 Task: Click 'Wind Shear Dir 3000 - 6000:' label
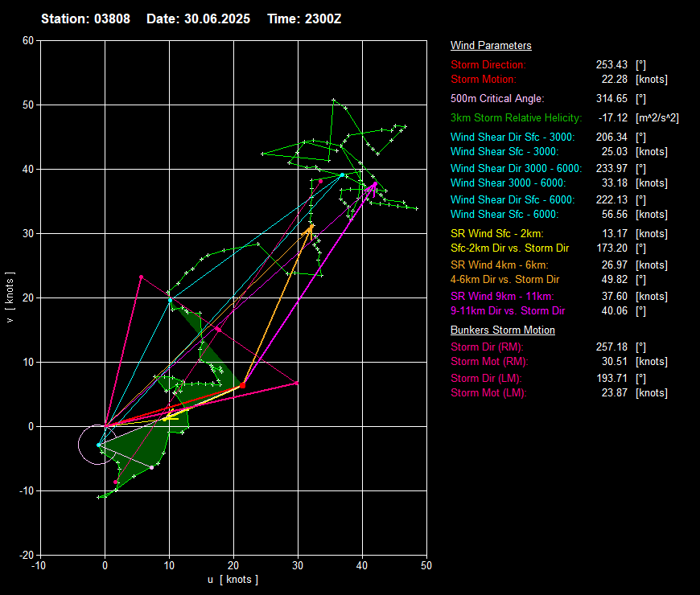(x=516, y=169)
